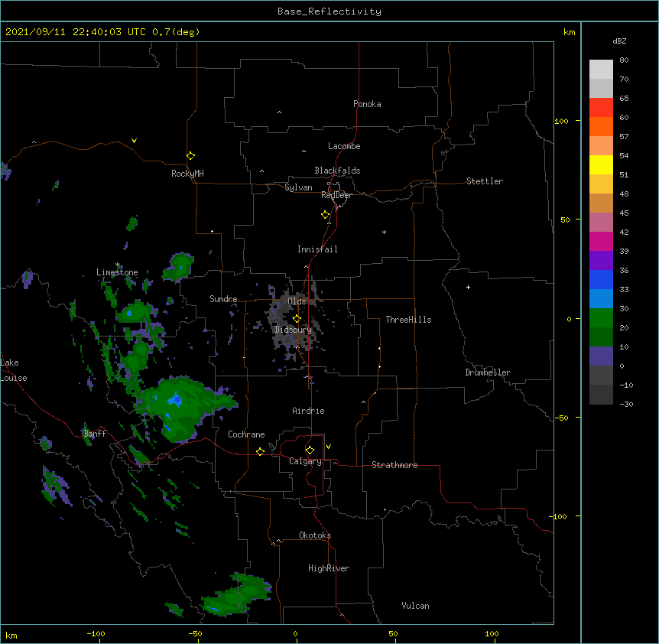This screenshot has width=659, height=644.
Task: Select the white plus marker northwest of Drumheller
Action: (468, 287)
